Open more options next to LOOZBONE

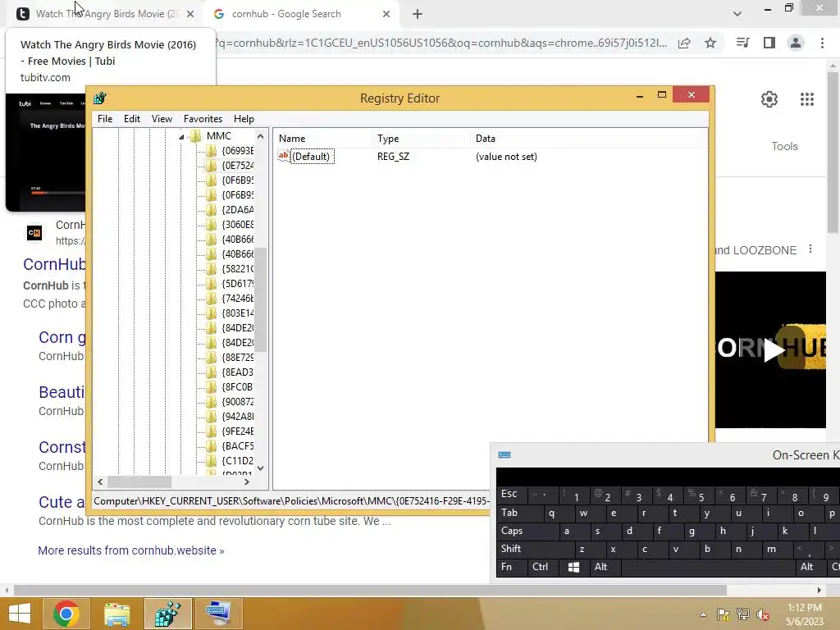point(810,249)
